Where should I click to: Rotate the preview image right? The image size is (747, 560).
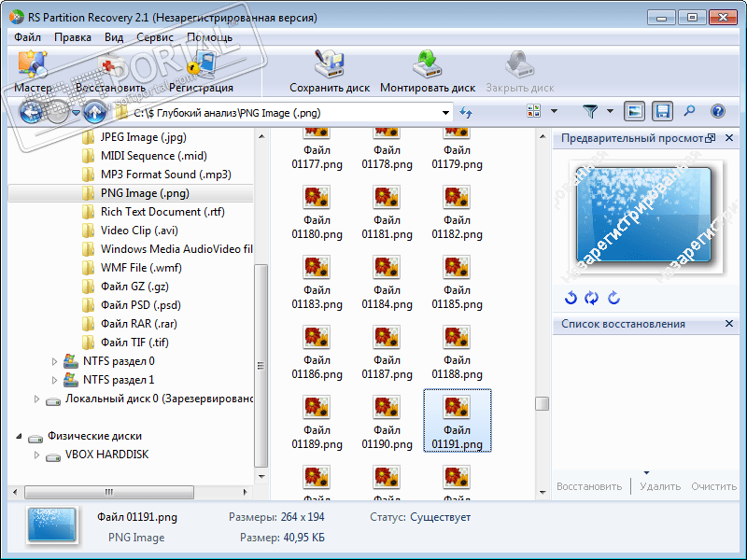(x=613, y=298)
